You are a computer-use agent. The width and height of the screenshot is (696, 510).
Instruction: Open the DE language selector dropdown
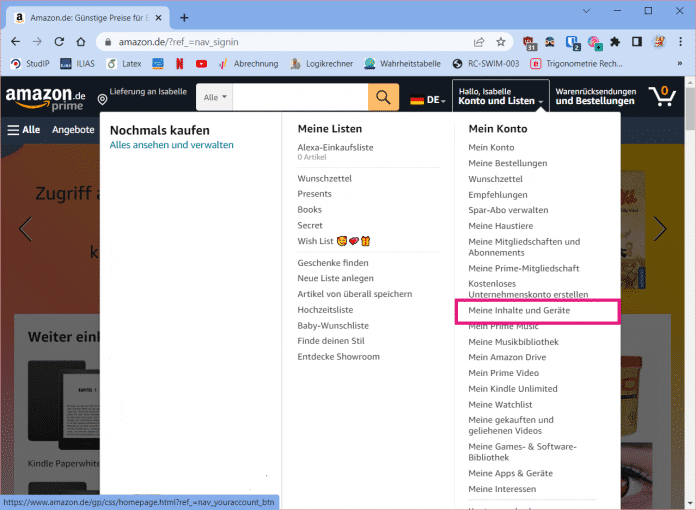427,100
